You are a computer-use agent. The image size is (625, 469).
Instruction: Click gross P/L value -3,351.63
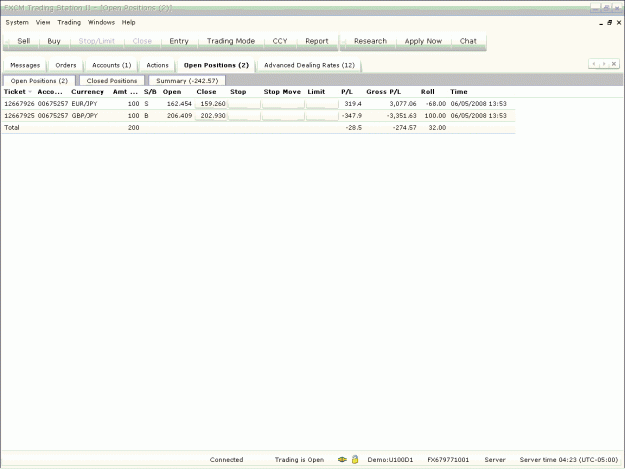click(x=401, y=116)
